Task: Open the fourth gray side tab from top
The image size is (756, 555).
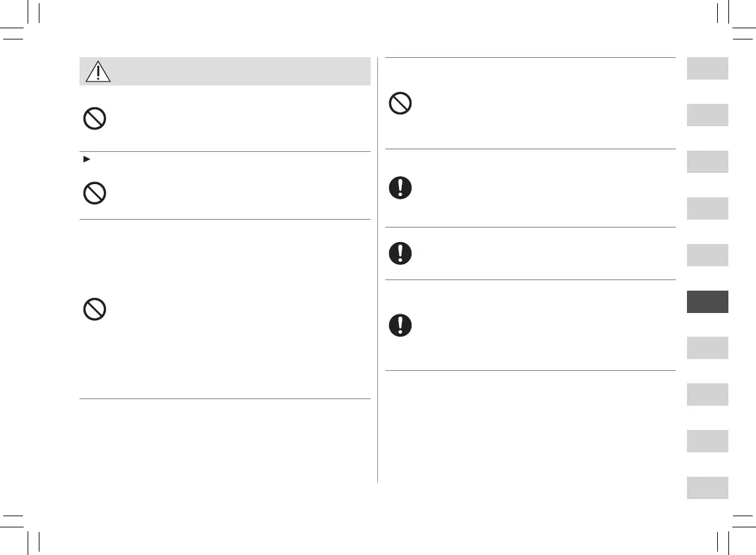Action: coord(707,208)
